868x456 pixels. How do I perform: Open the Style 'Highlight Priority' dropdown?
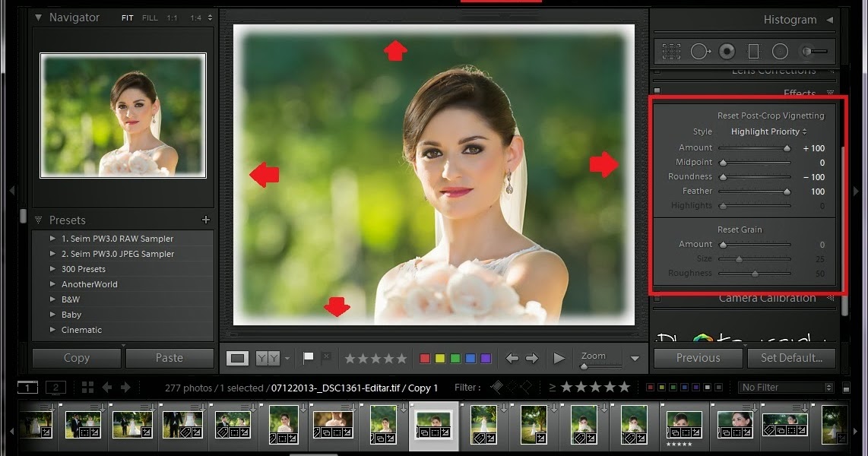[769, 131]
